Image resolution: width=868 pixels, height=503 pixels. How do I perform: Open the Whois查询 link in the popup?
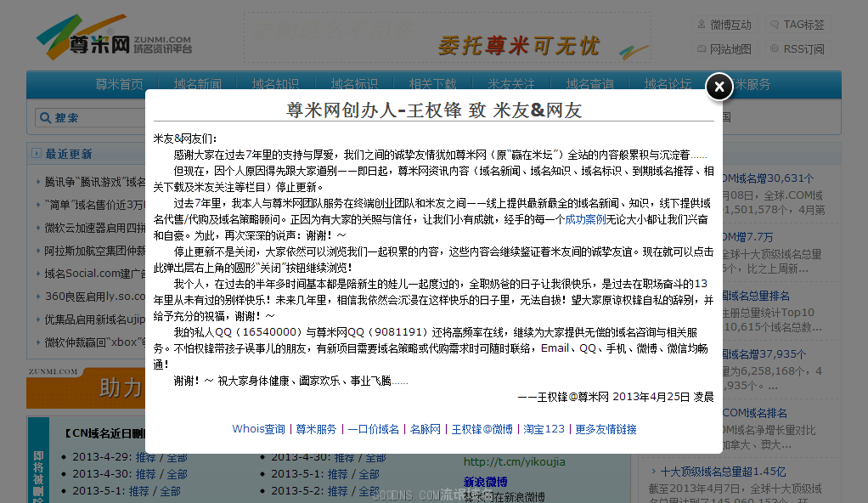tap(258, 429)
